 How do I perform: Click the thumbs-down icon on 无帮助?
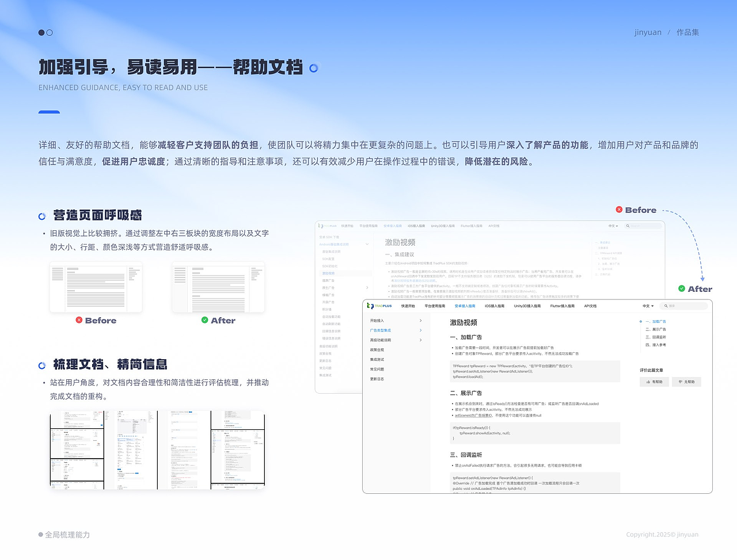[x=680, y=382]
